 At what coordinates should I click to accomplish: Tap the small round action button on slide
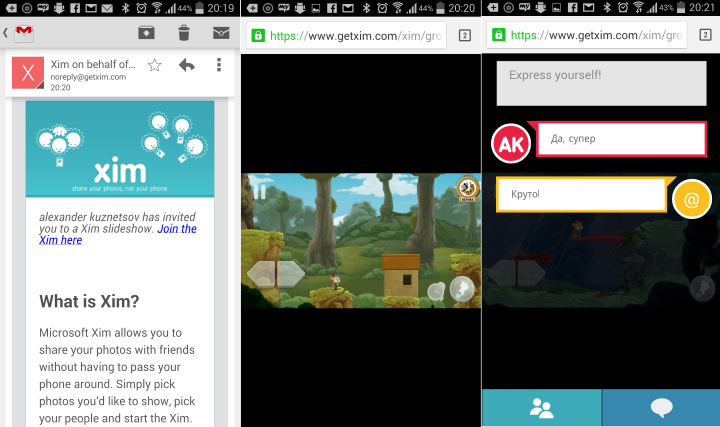pos(436,291)
